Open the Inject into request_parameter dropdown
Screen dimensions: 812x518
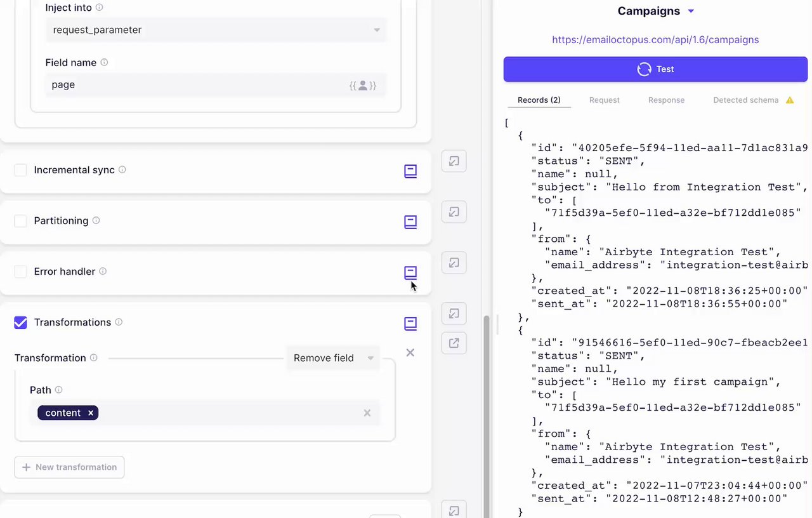click(216, 30)
